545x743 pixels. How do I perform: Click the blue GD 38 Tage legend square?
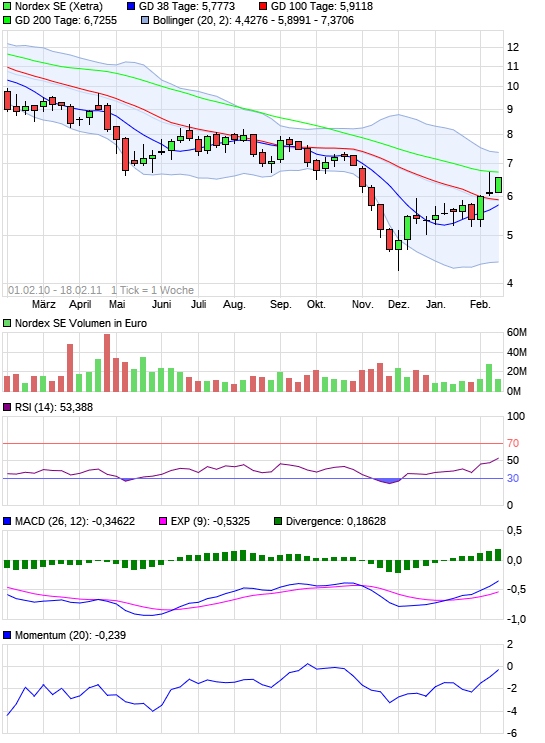point(131,7)
